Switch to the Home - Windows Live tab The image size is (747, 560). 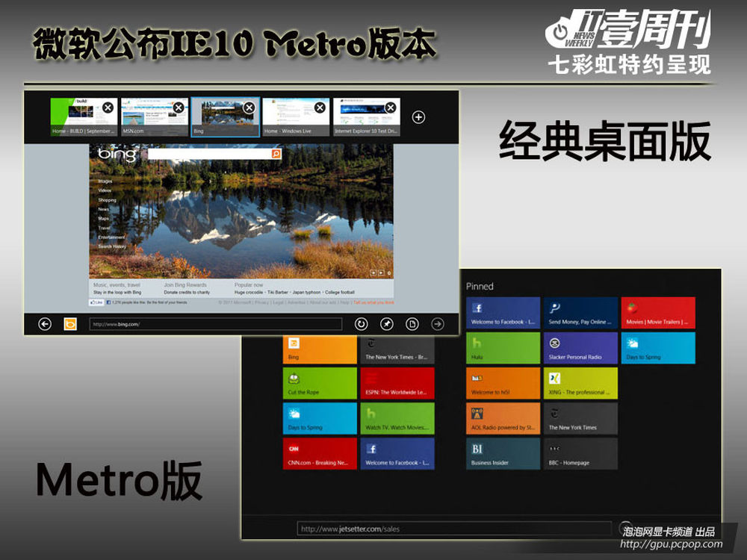click(296, 117)
